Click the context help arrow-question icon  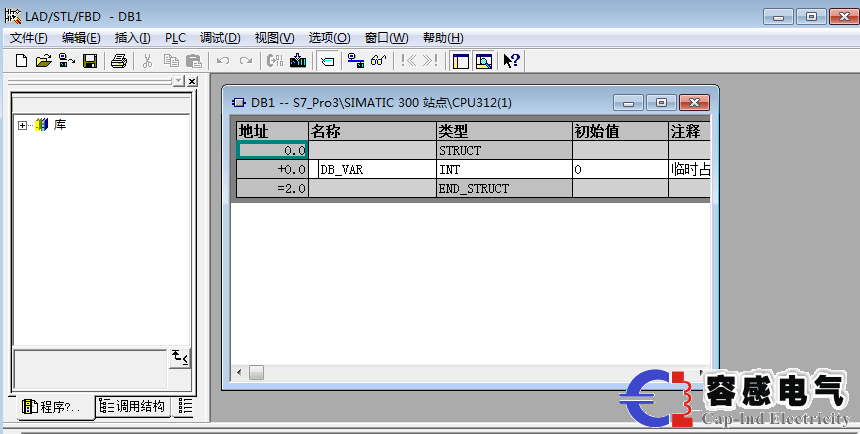click(511, 61)
